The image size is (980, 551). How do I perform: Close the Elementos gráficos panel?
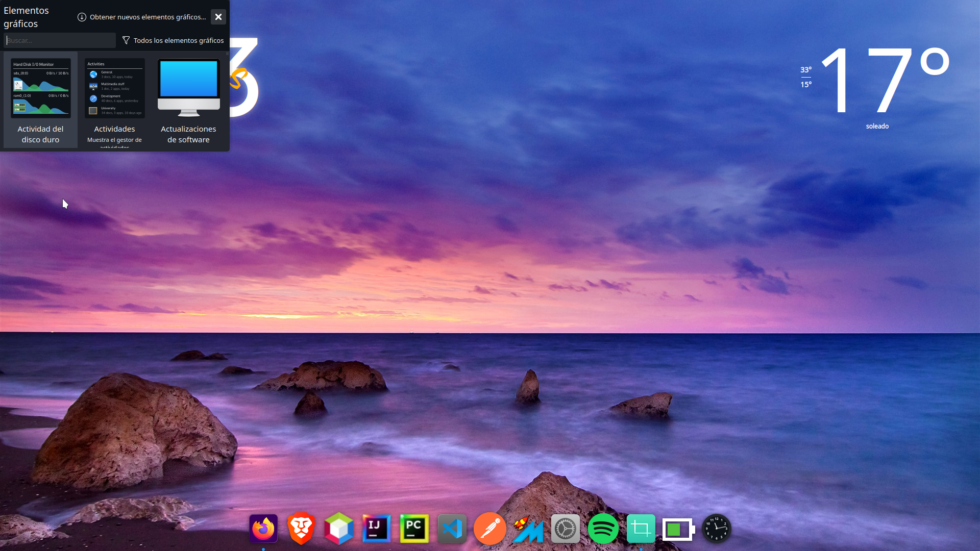click(x=218, y=17)
